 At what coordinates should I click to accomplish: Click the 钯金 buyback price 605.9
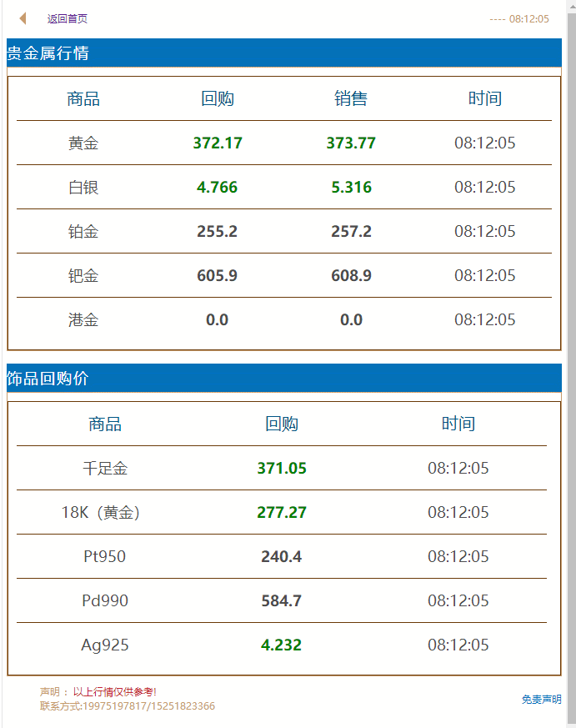217,276
